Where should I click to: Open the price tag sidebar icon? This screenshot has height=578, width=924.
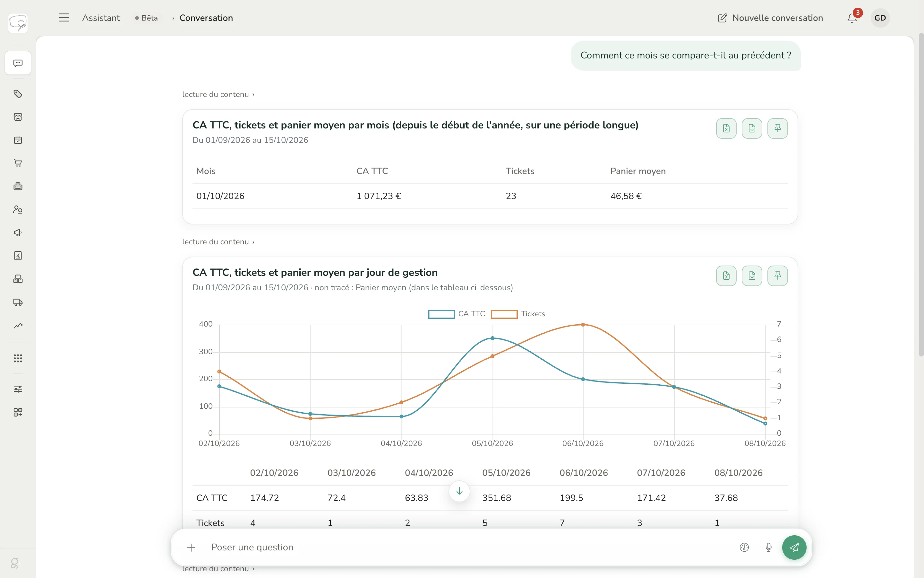point(18,94)
